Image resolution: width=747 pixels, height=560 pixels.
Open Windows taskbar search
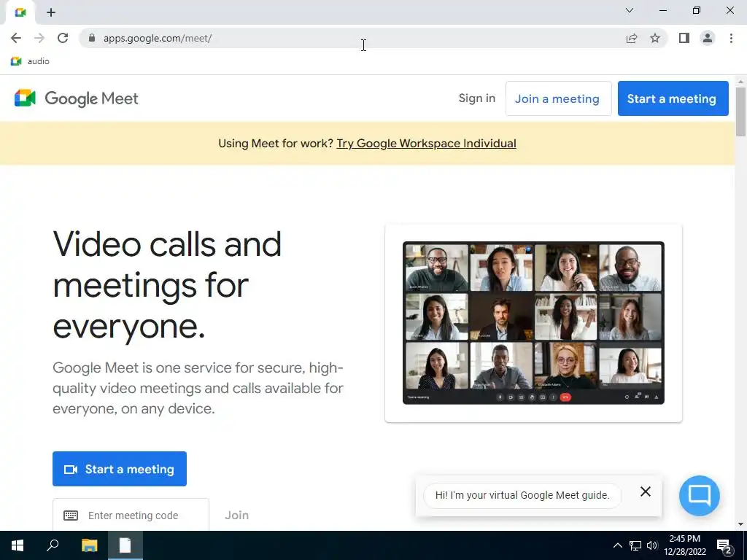point(53,545)
